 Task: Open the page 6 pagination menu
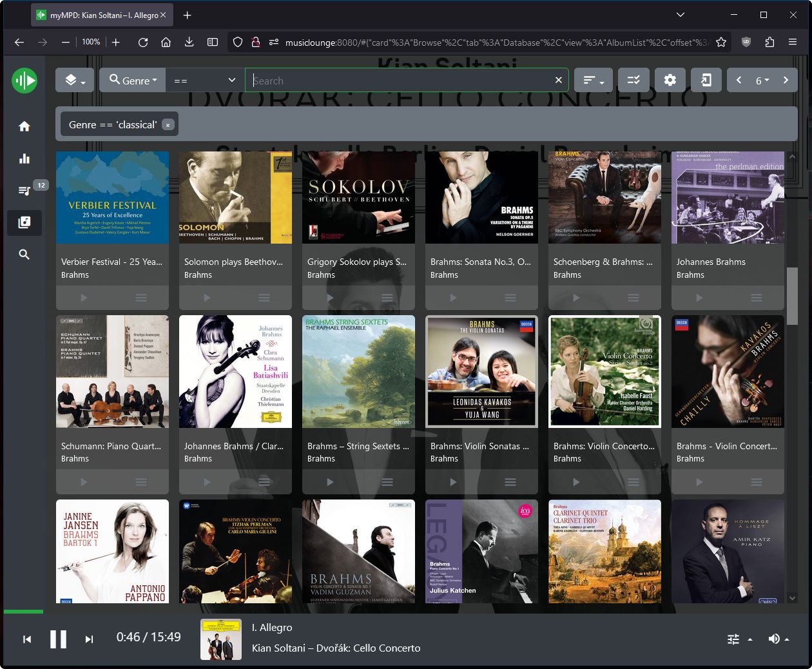tap(762, 81)
